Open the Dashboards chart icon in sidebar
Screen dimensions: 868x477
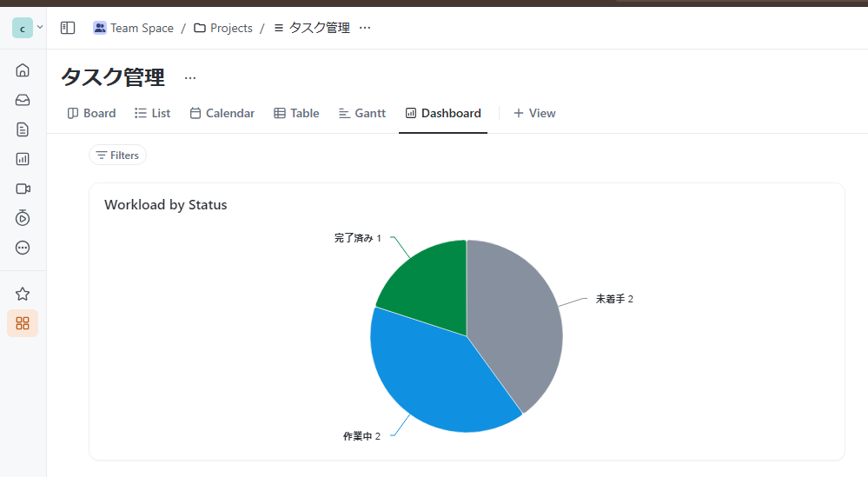click(x=23, y=159)
